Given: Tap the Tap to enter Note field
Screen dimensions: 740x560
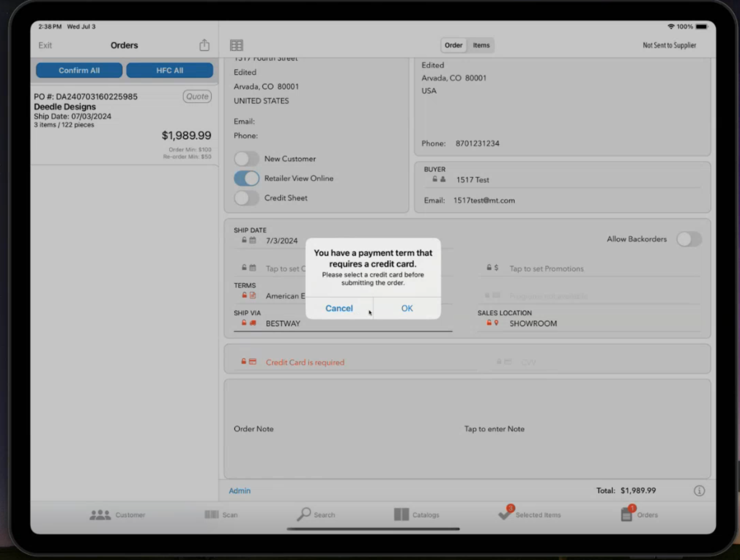Looking at the screenshot, I should (x=494, y=429).
